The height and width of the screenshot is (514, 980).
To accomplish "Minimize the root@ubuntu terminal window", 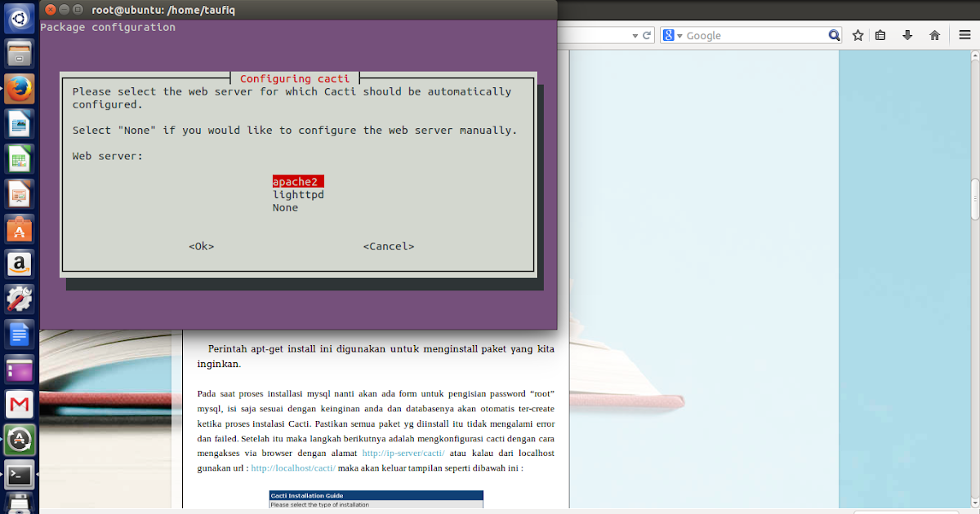I will [x=64, y=9].
